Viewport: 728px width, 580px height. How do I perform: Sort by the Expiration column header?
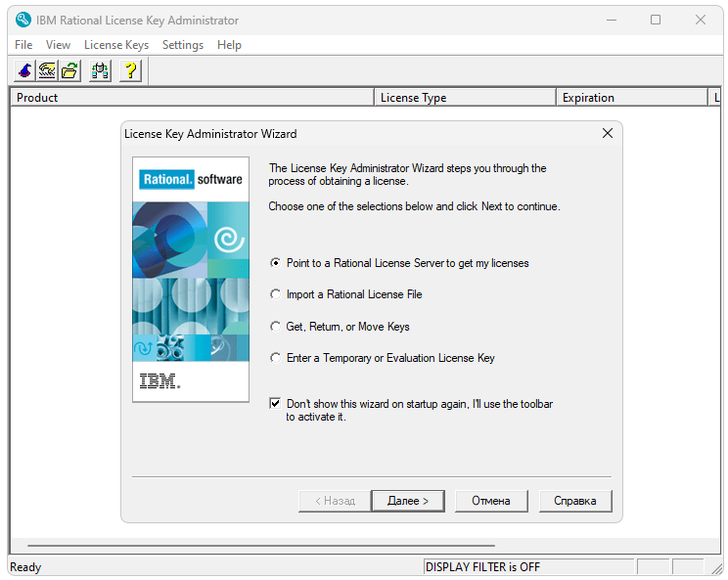point(631,98)
